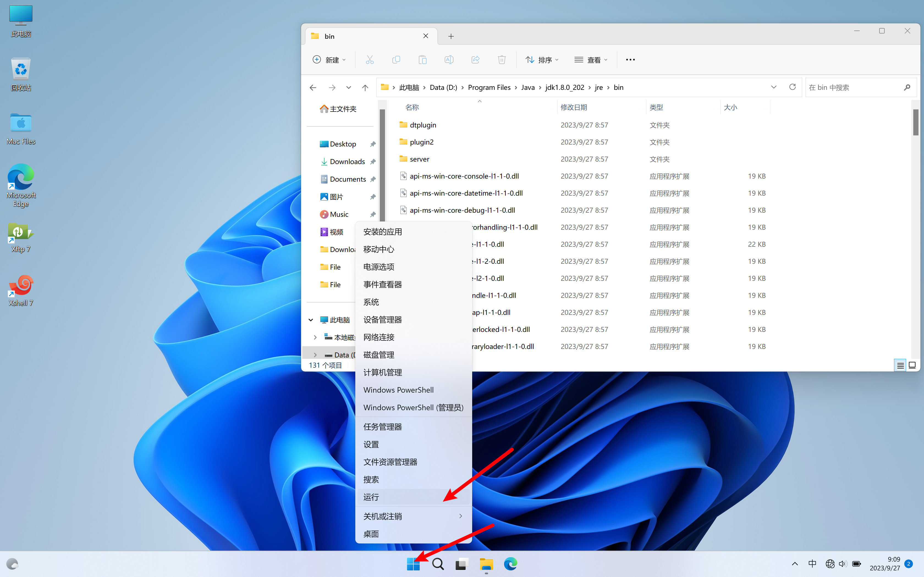The width and height of the screenshot is (924, 577).
Task: Click the Copy icon in Explorer toolbar
Action: click(x=396, y=60)
